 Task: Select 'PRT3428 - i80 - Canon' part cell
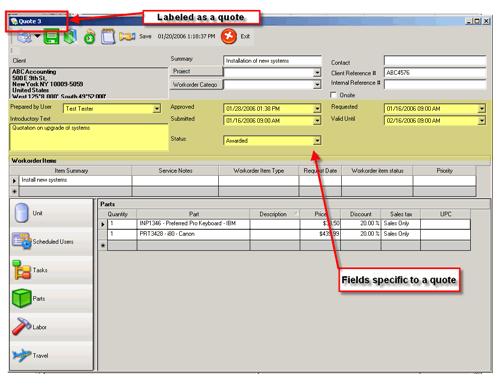coord(193,234)
